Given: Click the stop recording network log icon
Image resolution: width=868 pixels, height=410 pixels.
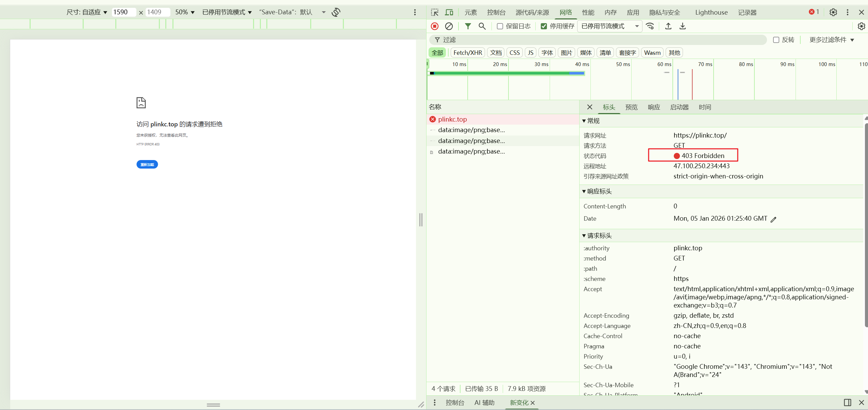Looking at the screenshot, I should pos(435,26).
